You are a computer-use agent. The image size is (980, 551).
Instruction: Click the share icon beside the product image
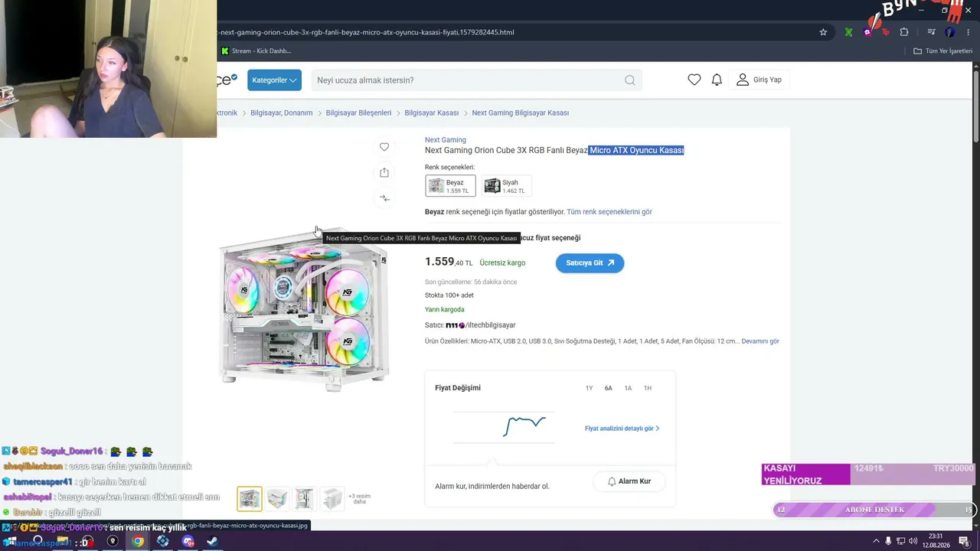pyautogui.click(x=384, y=173)
